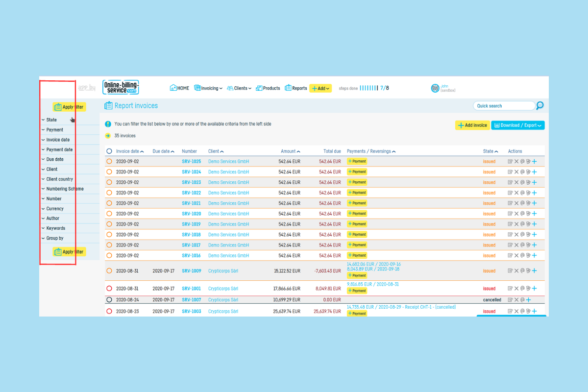This screenshot has width=588, height=392.
Task: Expand the State filter section
Action: pyautogui.click(x=70, y=120)
